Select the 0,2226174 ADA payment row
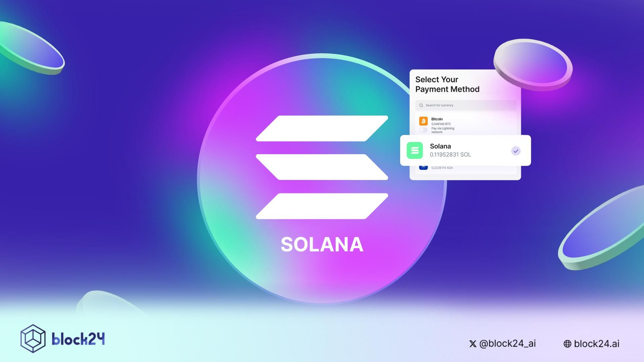 point(466,168)
